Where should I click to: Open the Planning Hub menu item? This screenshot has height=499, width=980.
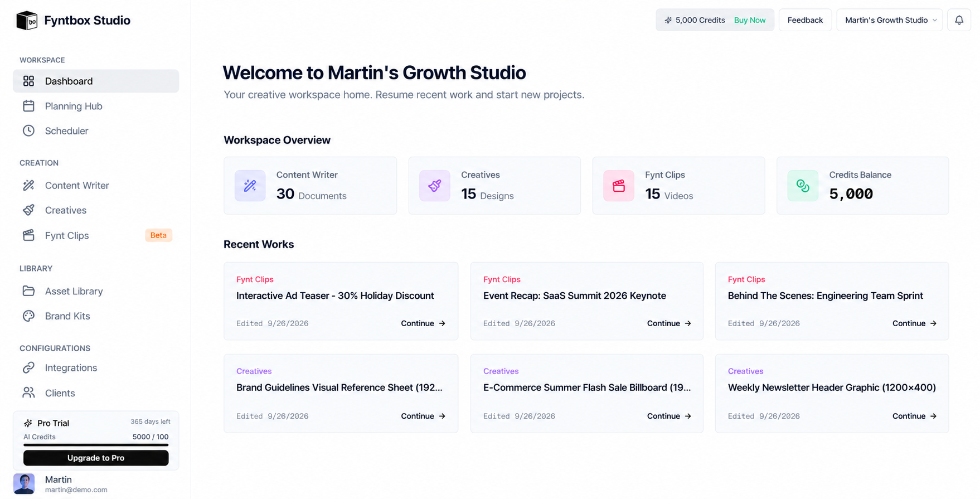tap(96, 106)
